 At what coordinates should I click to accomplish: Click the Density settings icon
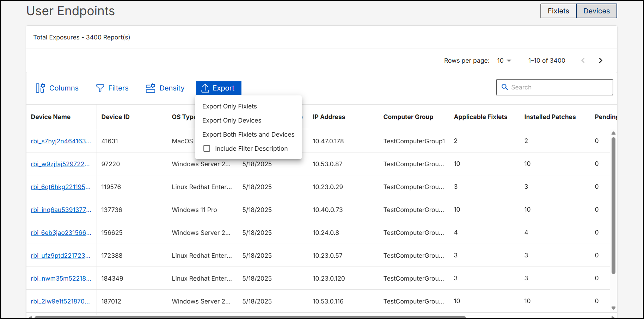[151, 88]
